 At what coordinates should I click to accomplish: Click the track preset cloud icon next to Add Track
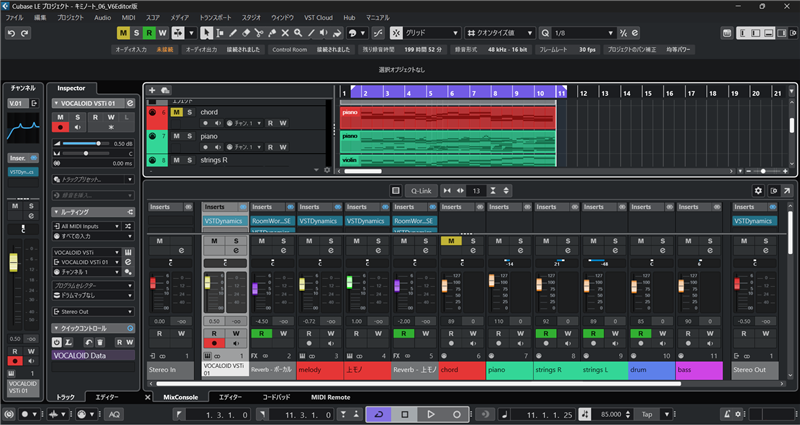click(x=165, y=90)
